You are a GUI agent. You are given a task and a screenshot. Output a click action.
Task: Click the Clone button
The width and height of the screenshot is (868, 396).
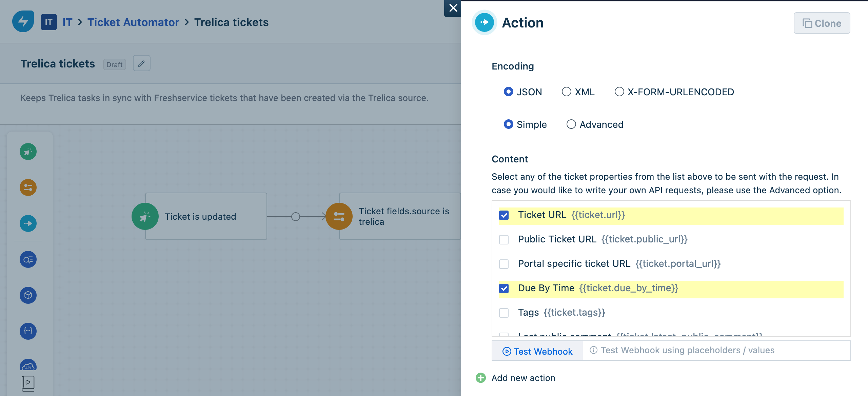click(x=822, y=23)
